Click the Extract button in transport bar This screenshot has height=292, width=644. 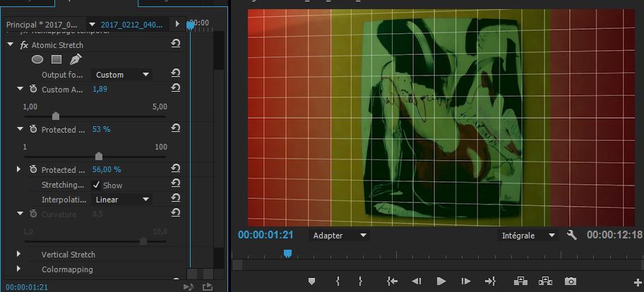[545, 281]
